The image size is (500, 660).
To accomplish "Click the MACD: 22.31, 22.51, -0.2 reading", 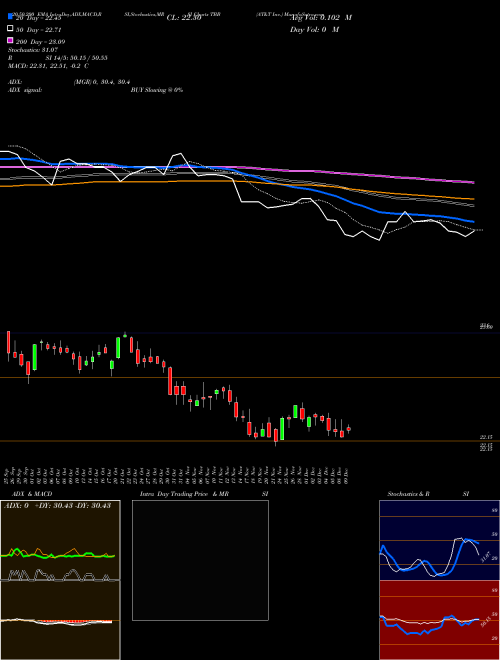I will click(x=48, y=66).
